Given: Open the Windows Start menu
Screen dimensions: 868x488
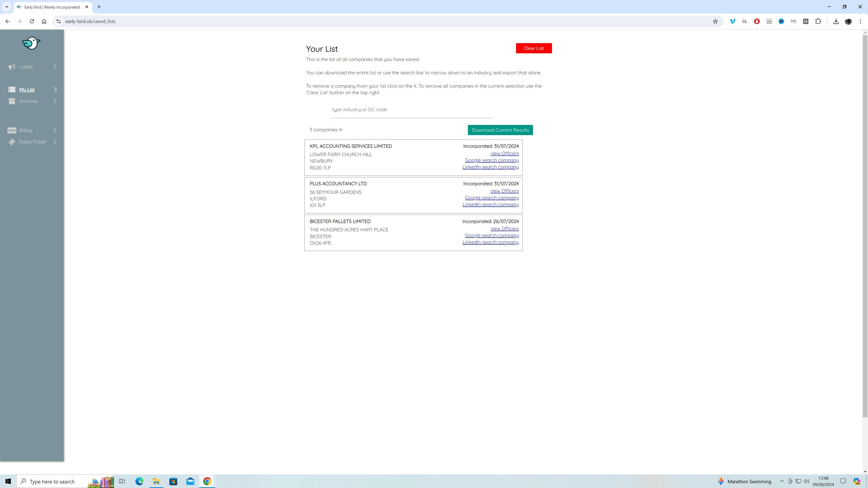Looking at the screenshot, I should click(8, 481).
